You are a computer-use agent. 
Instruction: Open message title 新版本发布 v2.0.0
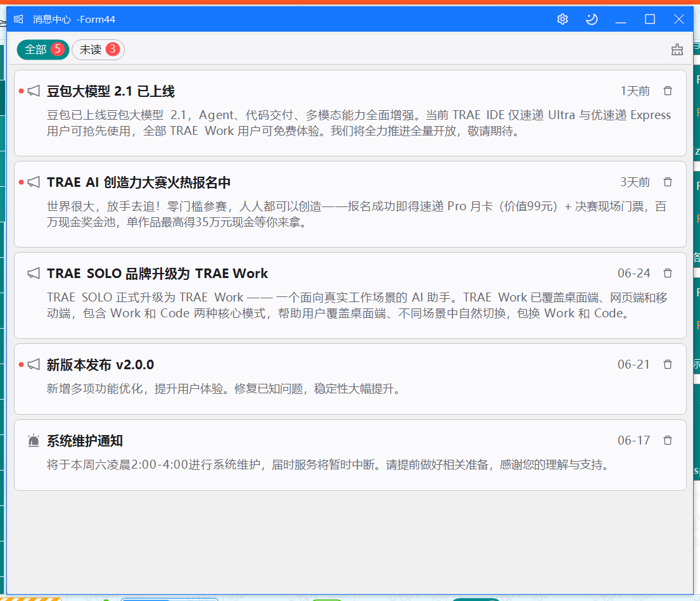(101, 365)
